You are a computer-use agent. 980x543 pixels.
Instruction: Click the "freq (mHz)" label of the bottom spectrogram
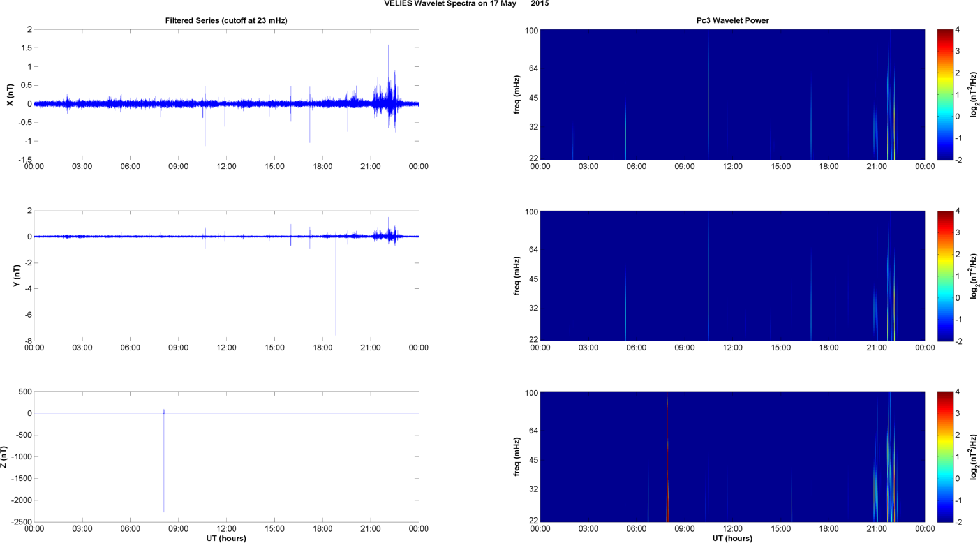pos(517,457)
